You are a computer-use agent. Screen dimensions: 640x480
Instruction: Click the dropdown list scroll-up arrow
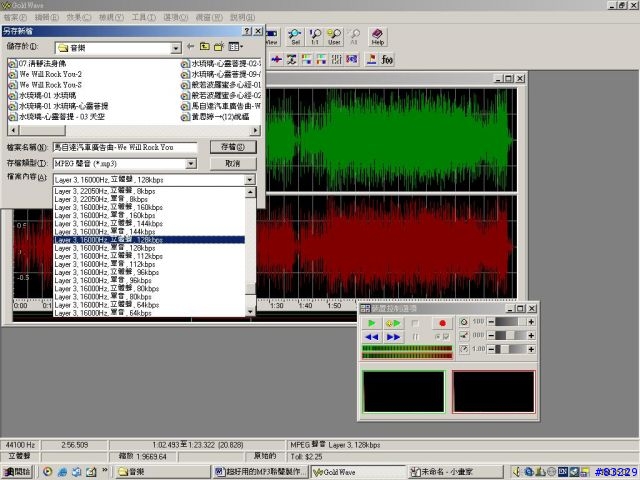250,192
